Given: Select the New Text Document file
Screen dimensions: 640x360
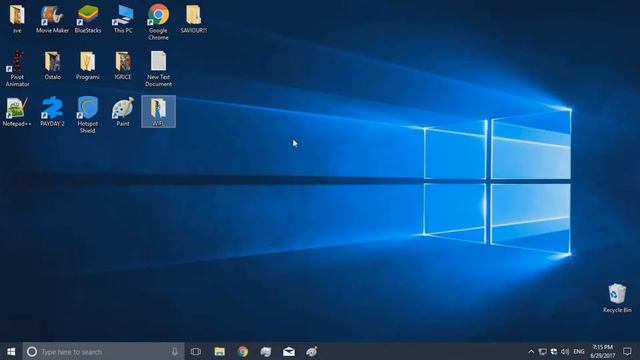Looking at the screenshot, I should coord(158,69).
